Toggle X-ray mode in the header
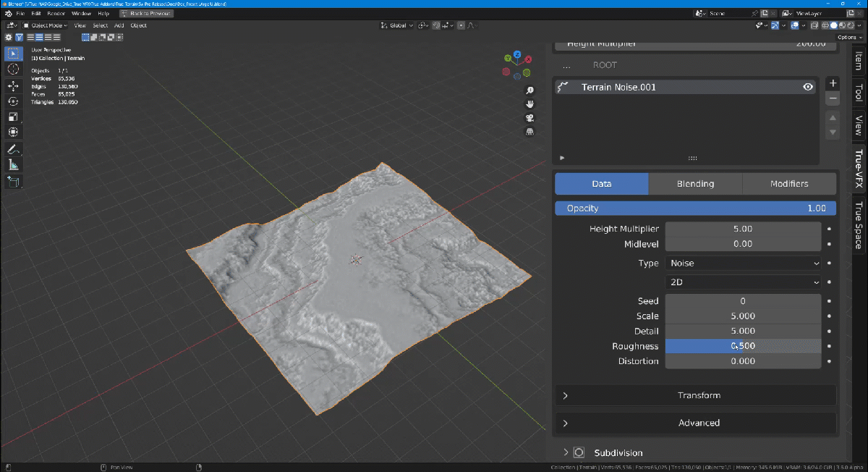This screenshot has height=472, width=868. [x=814, y=25]
